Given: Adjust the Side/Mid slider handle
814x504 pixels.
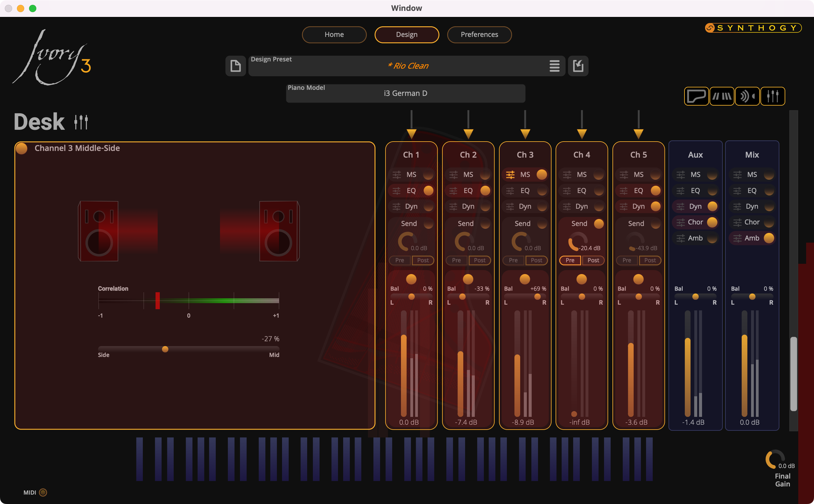Looking at the screenshot, I should pyautogui.click(x=165, y=349).
